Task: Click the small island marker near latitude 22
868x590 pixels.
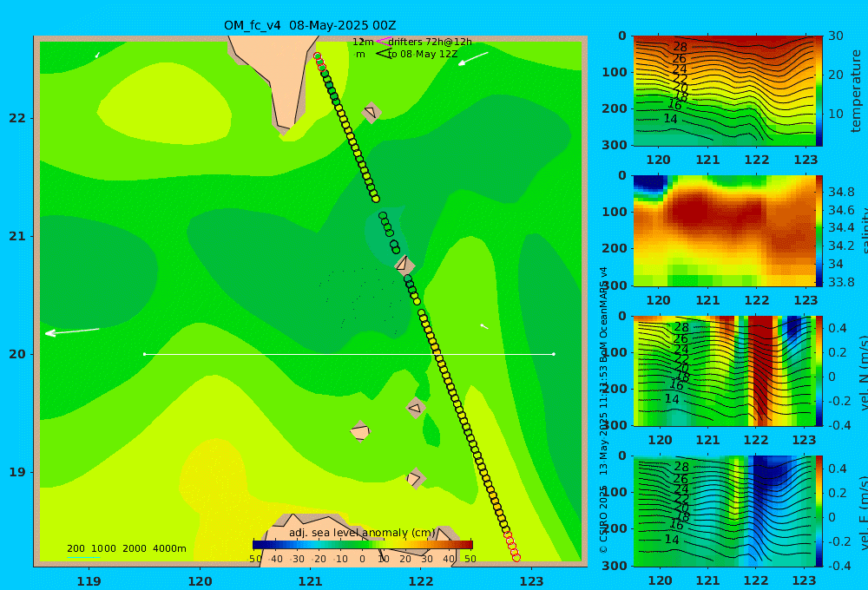Action: [371, 112]
